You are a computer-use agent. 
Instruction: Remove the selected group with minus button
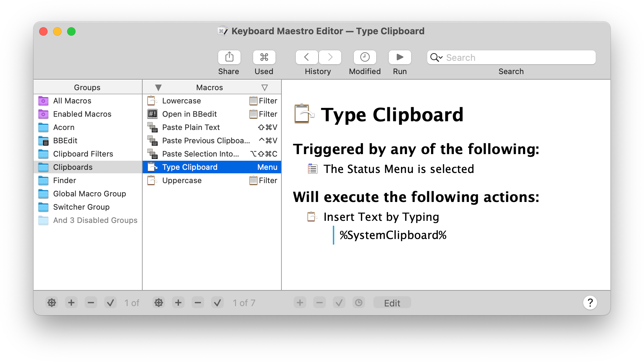(91, 303)
